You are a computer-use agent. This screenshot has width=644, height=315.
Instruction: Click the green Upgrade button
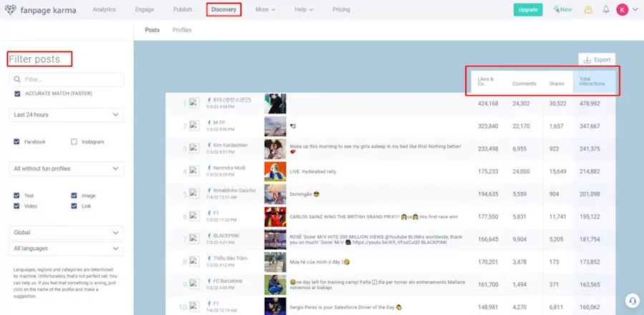point(528,10)
